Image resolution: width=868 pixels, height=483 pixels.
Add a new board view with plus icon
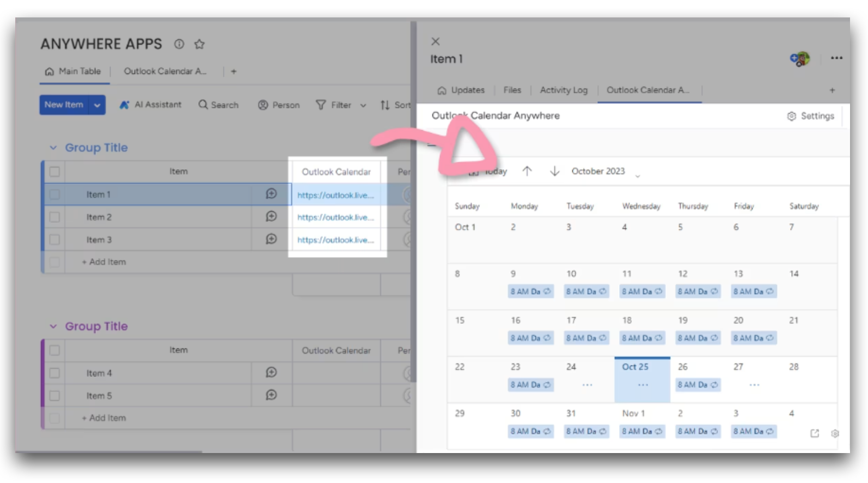[234, 71]
